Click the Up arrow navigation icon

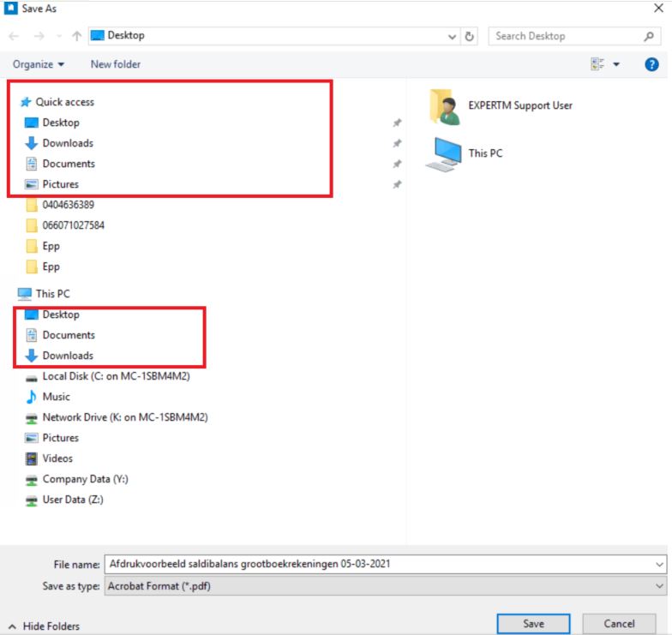coord(77,36)
